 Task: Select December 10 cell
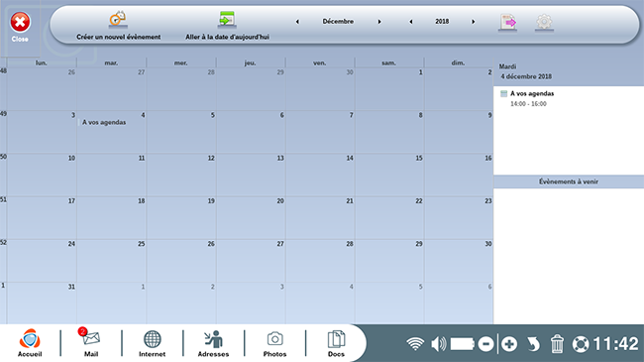pyautogui.click(x=42, y=175)
